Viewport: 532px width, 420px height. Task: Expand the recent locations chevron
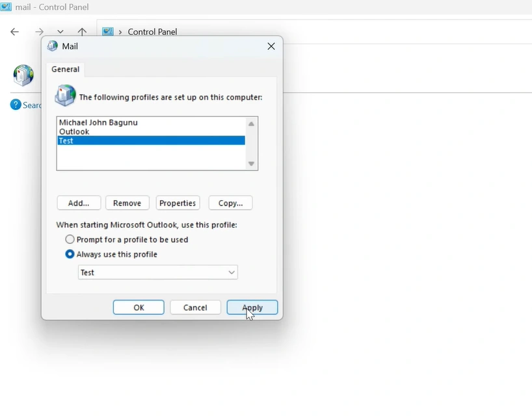tap(60, 32)
